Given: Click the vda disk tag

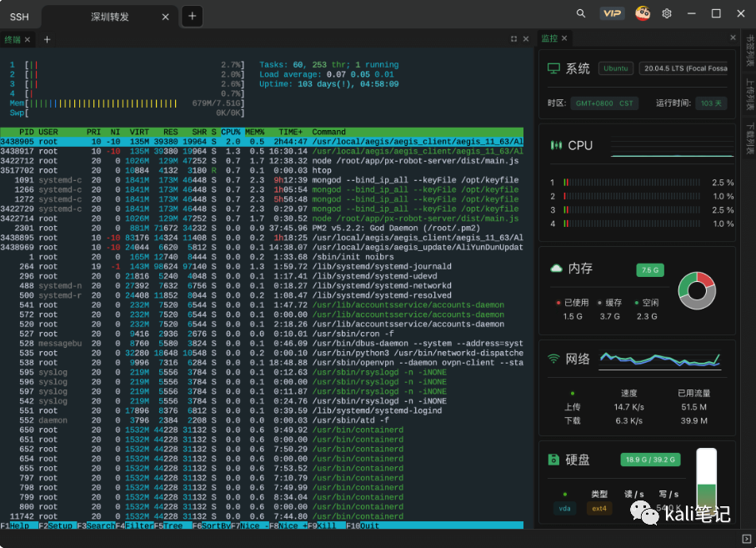Looking at the screenshot, I should (564, 509).
